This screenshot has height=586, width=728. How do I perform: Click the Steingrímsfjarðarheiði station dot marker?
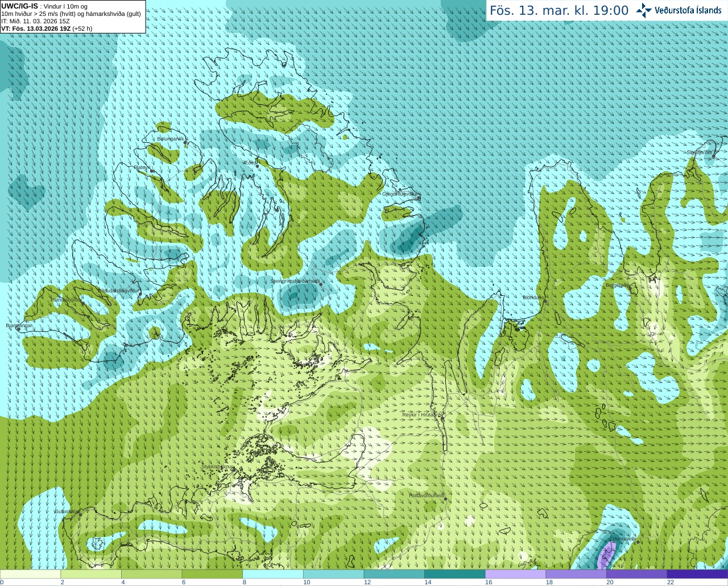[321, 284]
